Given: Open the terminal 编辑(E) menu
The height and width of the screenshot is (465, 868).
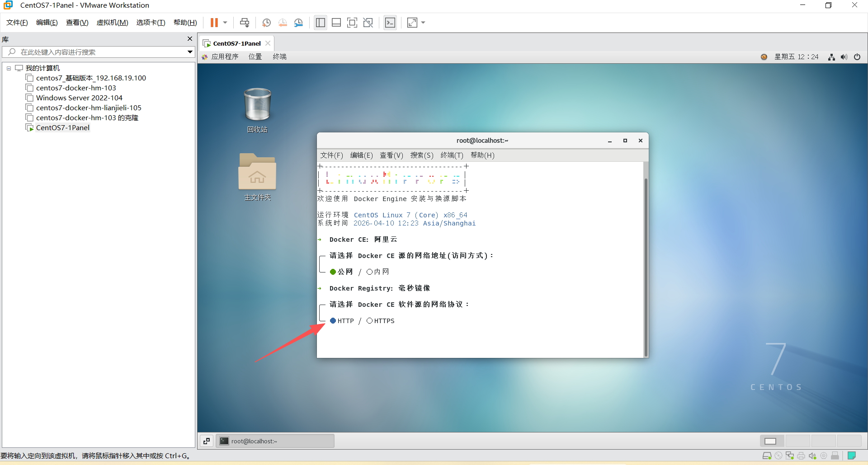Looking at the screenshot, I should 362,155.
